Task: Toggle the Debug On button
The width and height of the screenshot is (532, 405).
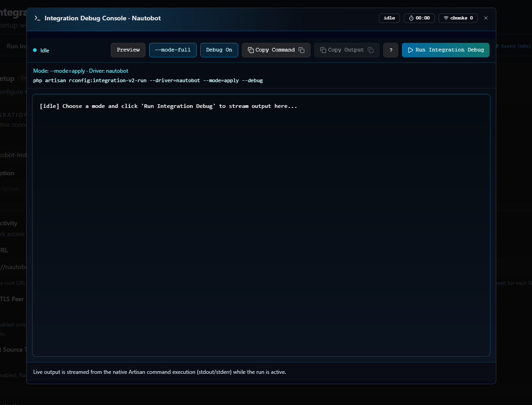Action: pos(219,50)
